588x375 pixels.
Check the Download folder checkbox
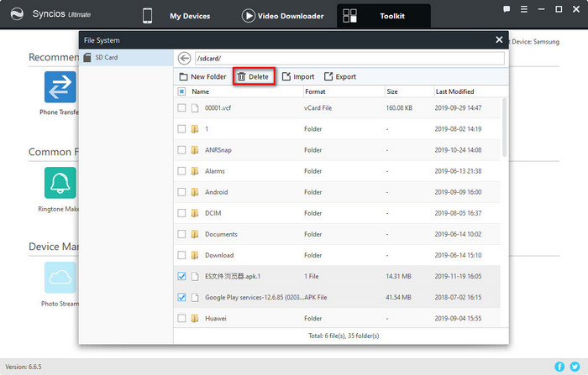[x=181, y=255]
